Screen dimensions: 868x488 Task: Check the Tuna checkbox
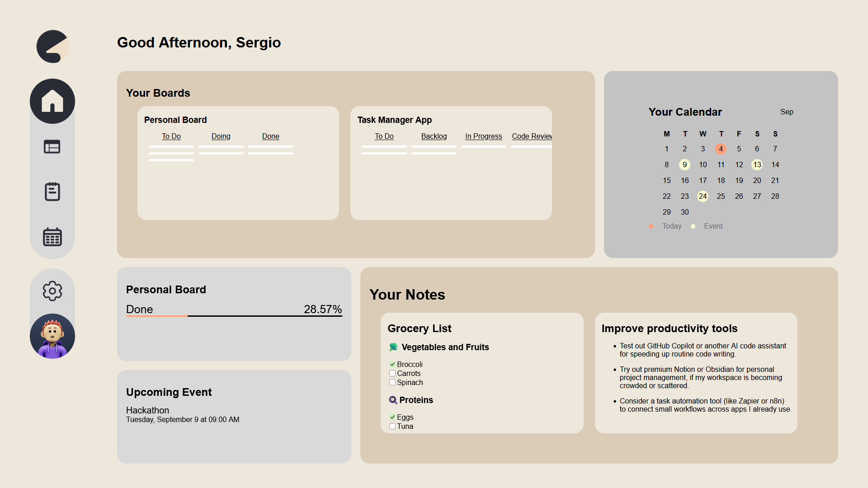[392, 426]
